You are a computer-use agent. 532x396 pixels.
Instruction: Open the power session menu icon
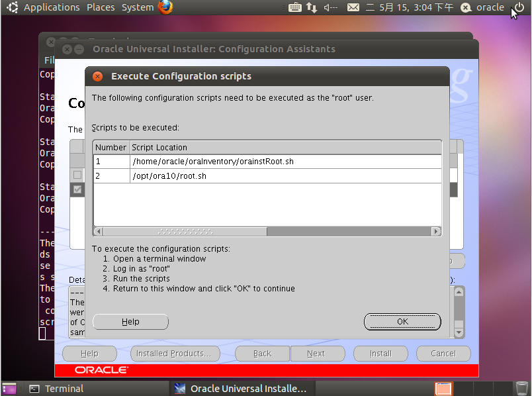click(519, 7)
